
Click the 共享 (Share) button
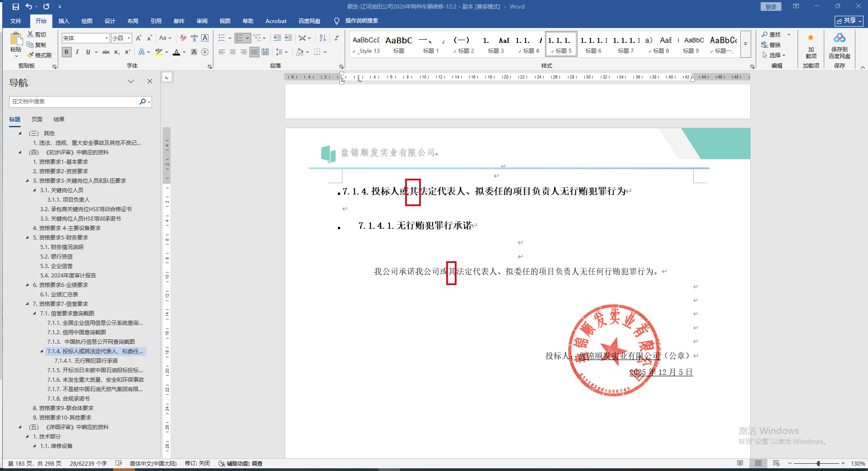pos(849,21)
